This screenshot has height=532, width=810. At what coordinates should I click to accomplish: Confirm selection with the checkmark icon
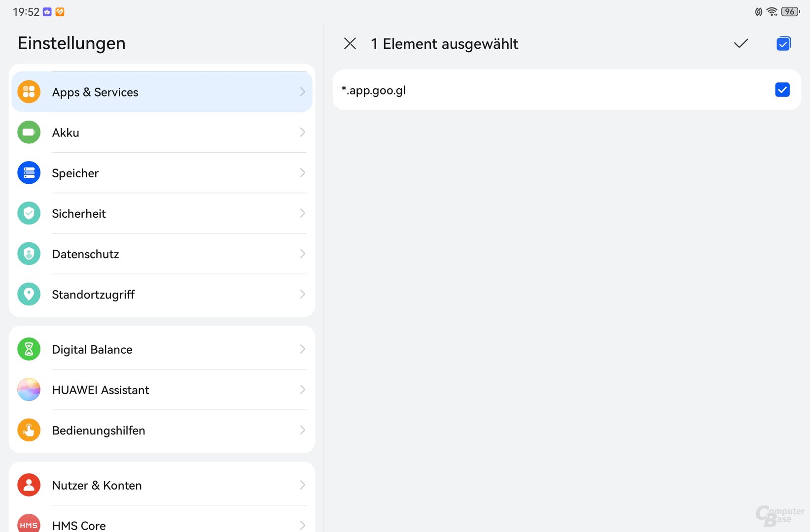[x=741, y=43]
